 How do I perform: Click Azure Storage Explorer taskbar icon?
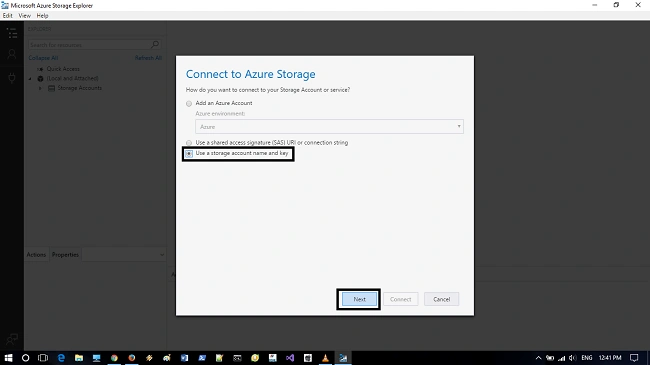tap(343, 358)
